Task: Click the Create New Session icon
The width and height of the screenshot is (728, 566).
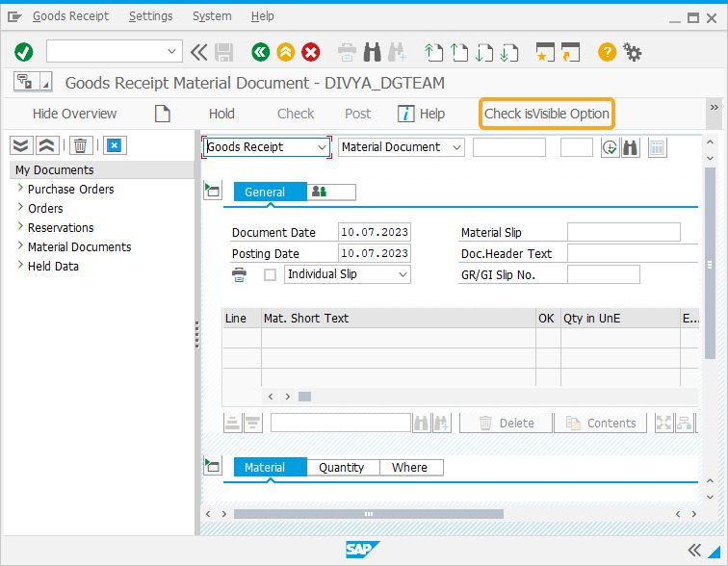Action: pos(545,52)
